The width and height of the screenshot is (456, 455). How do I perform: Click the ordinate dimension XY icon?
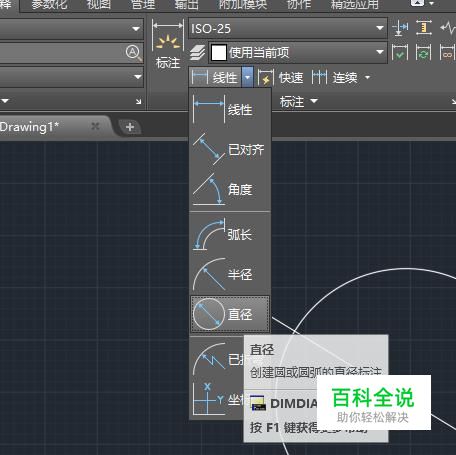(x=209, y=399)
